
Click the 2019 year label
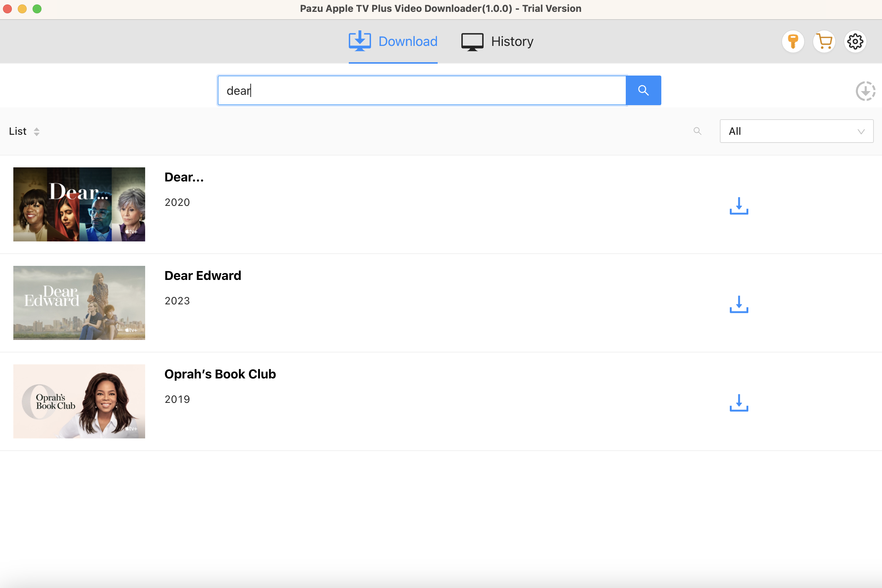click(x=177, y=400)
